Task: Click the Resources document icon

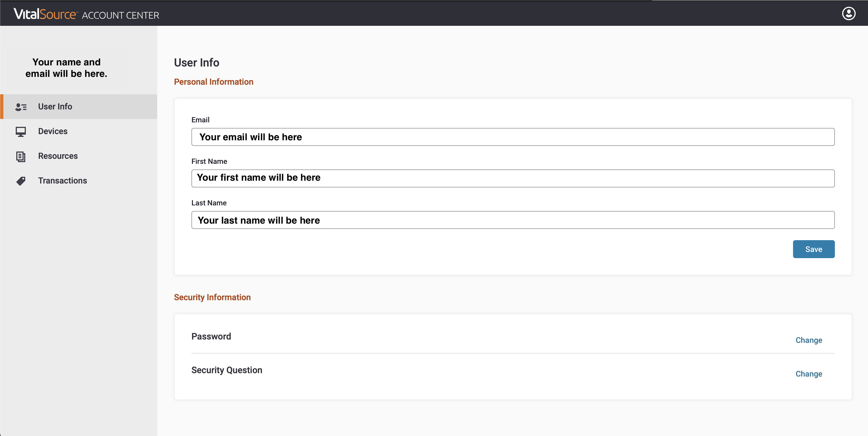Action: 20,156
